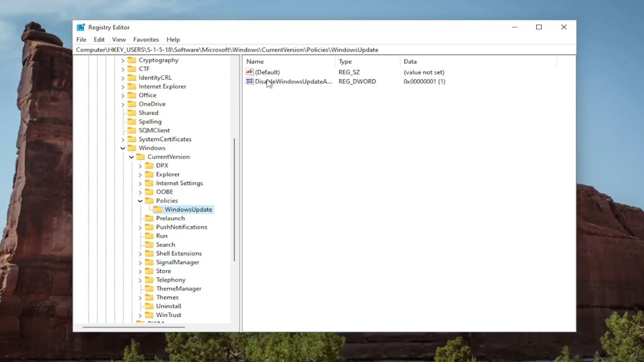Collapse the Policies tree node
The image size is (644, 362).
pyautogui.click(x=140, y=201)
